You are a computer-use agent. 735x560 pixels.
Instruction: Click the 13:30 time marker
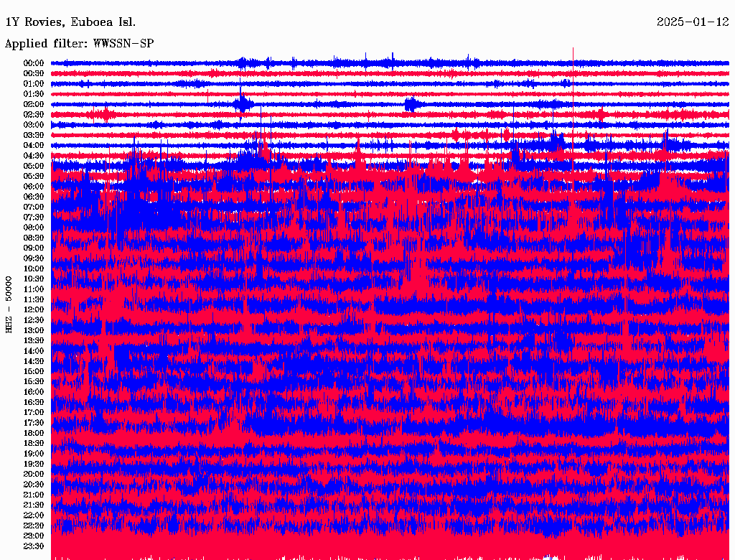[34, 340]
